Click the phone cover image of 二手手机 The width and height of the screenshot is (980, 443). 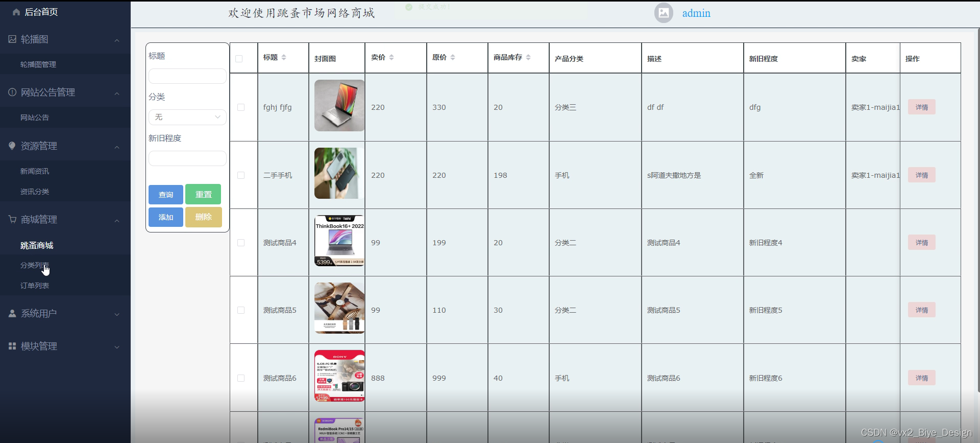tap(339, 173)
